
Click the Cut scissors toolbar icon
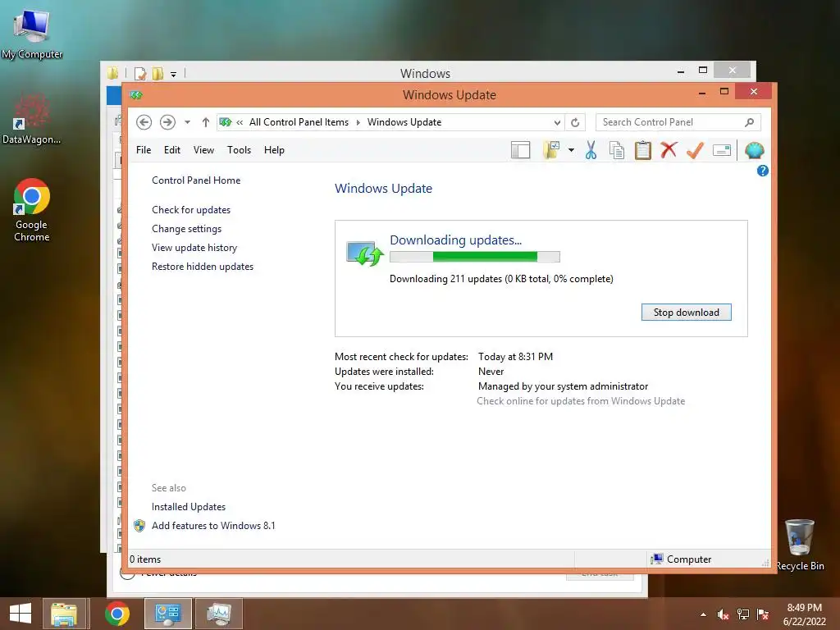coord(591,150)
